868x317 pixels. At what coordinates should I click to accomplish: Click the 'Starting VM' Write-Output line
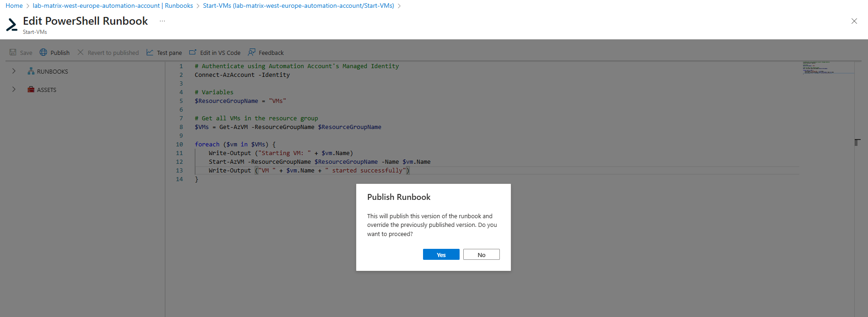click(x=281, y=153)
